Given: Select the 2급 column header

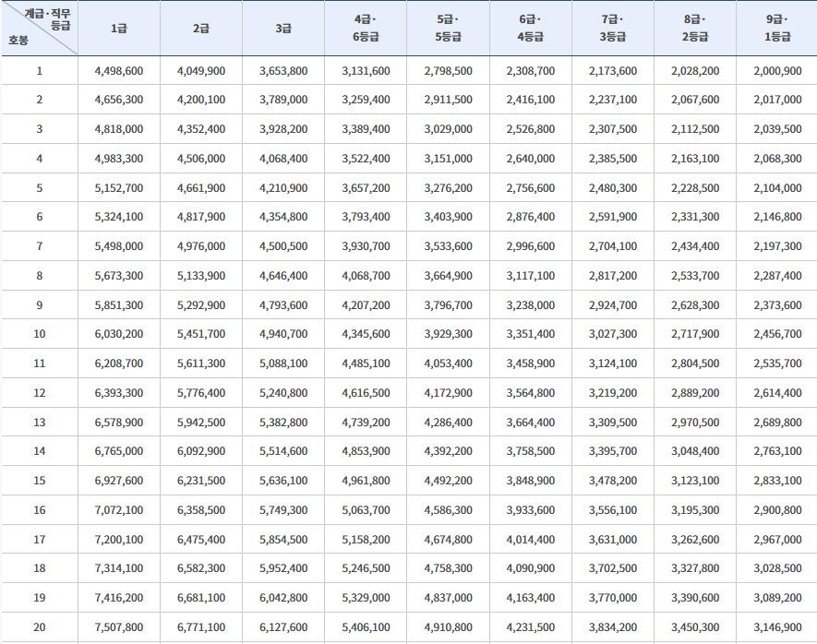Looking at the screenshot, I should (x=200, y=28).
